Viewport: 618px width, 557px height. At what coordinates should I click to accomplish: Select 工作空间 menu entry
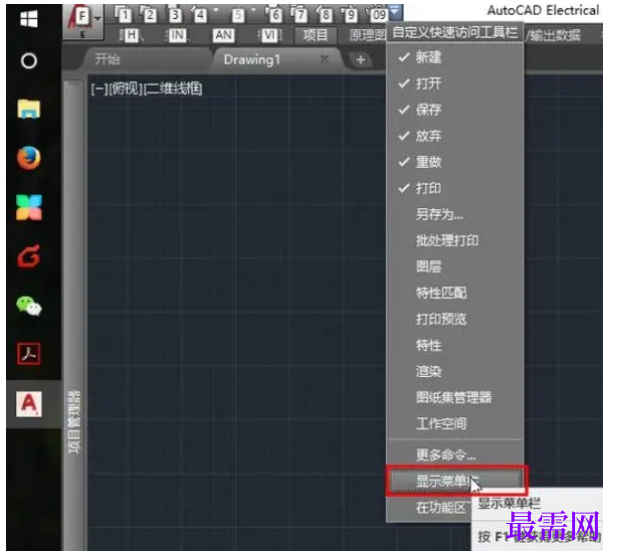455,424
